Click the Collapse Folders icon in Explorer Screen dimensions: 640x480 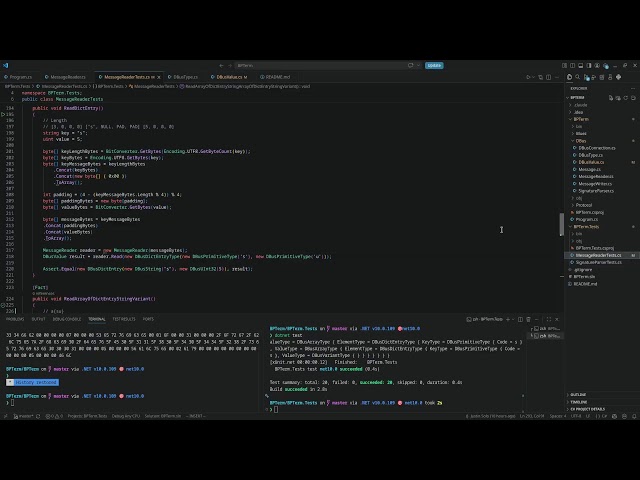click(633, 98)
